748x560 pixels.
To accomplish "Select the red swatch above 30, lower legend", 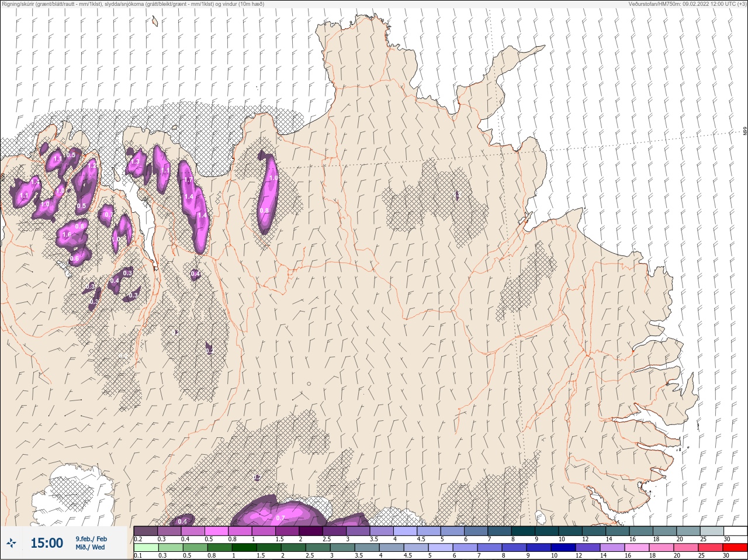I will (735, 548).
